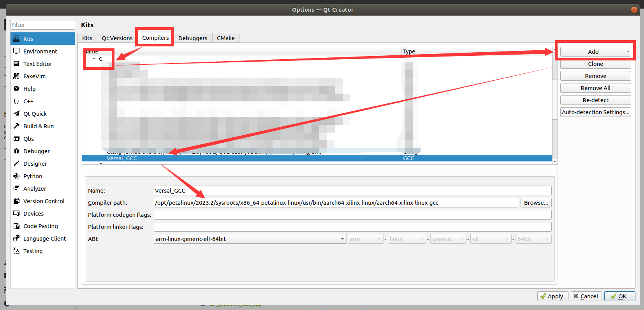
Task: Edit the compiler Name field
Action: (x=353, y=191)
